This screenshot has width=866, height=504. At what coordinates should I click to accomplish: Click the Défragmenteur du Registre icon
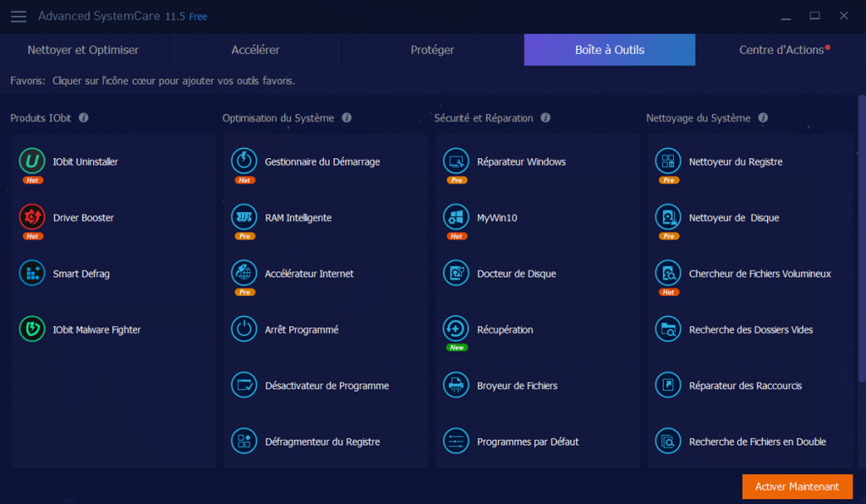244,441
